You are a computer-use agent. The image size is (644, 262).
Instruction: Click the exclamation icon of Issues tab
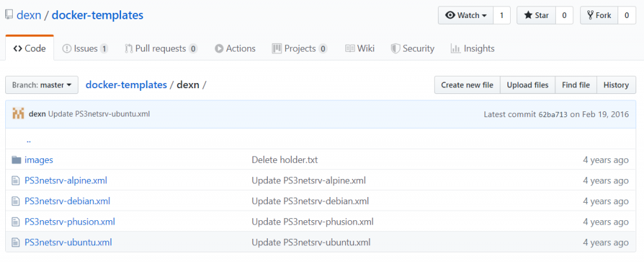(x=66, y=48)
